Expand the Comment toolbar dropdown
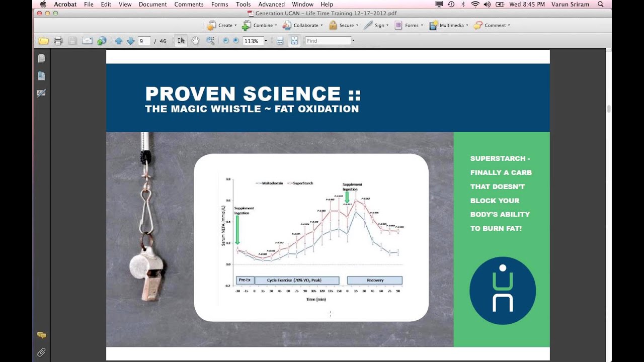 (x=492, y=25)
